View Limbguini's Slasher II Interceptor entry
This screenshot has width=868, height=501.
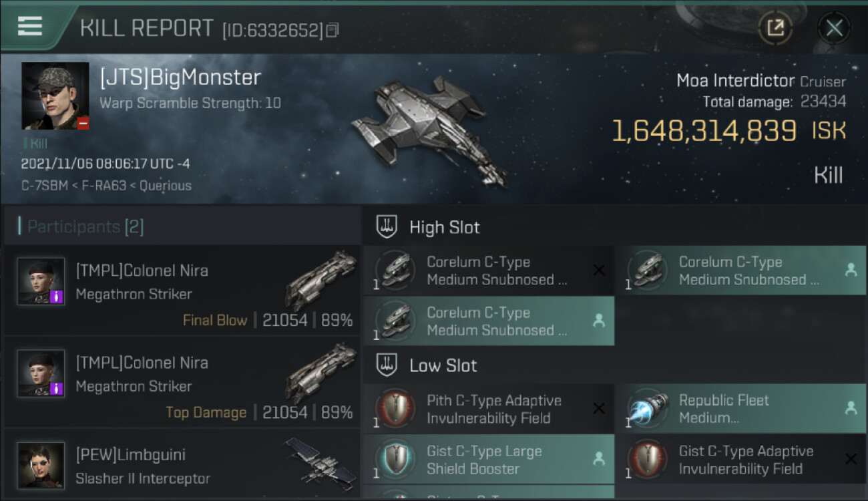182,464
